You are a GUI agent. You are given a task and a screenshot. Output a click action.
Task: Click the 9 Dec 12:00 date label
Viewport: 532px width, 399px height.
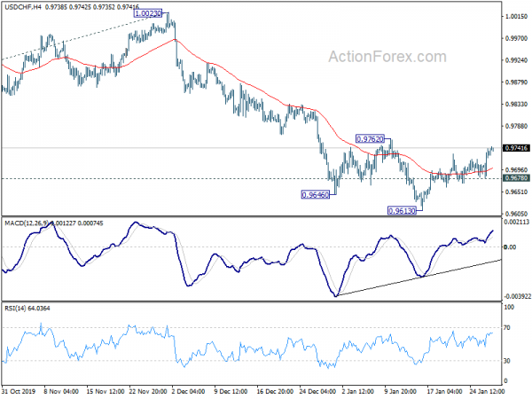[x=231, y=391]
